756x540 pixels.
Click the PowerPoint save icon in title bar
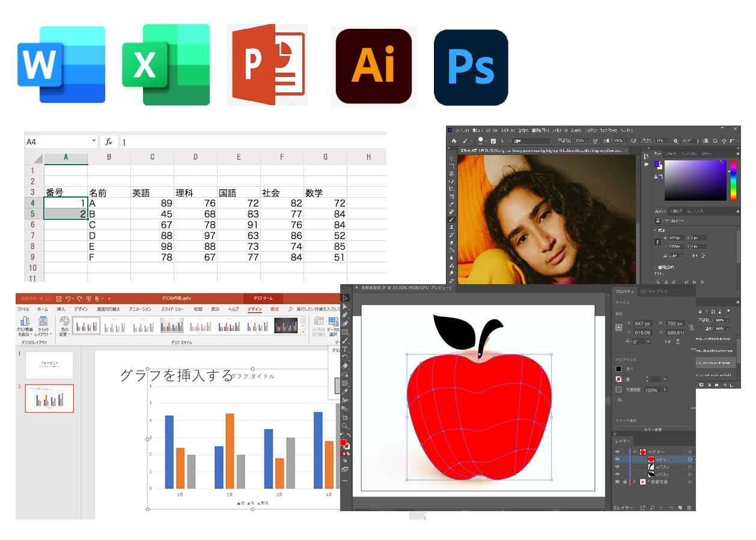pos(59,299)
